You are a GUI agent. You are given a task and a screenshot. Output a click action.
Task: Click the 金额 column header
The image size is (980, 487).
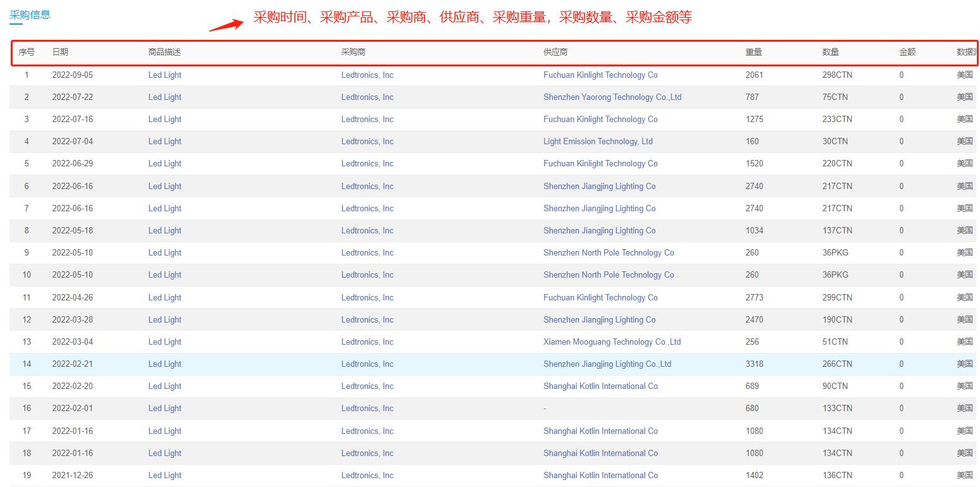point(907,52)
